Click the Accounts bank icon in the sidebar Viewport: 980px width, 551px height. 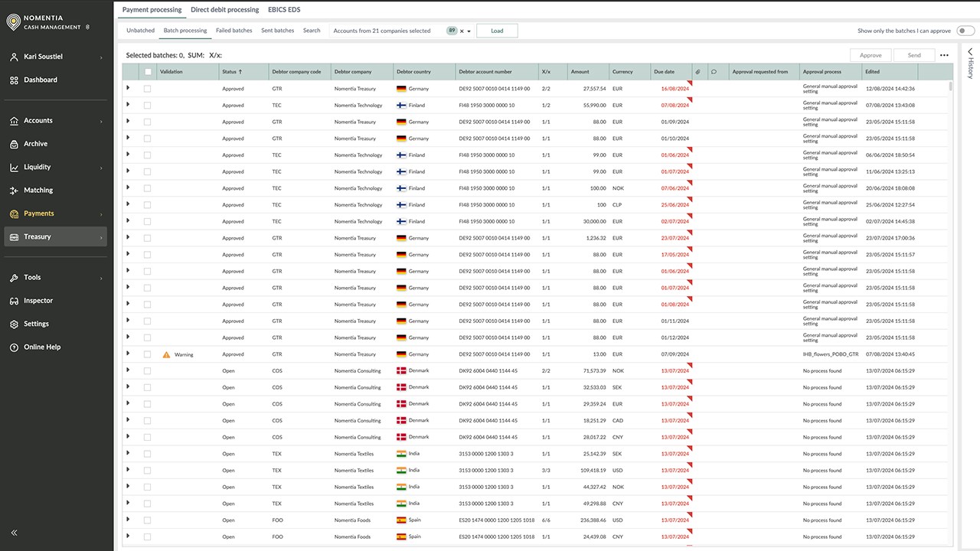click(14, 121)
